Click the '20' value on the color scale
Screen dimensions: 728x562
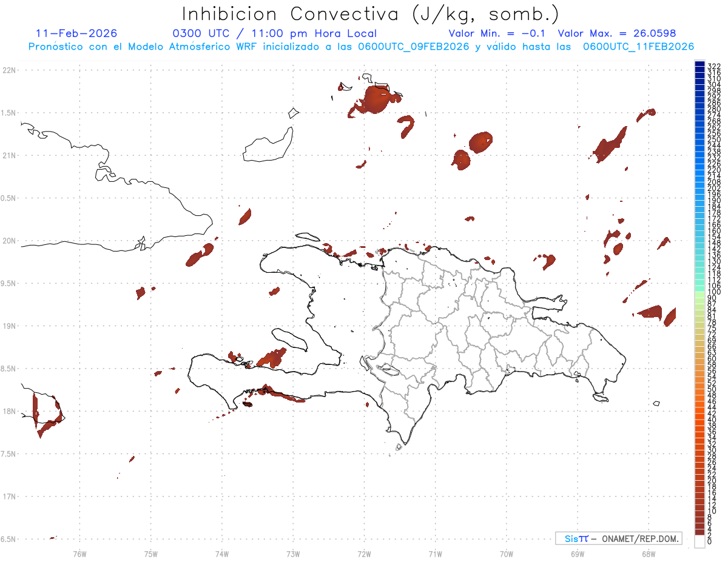click(712, 480)
